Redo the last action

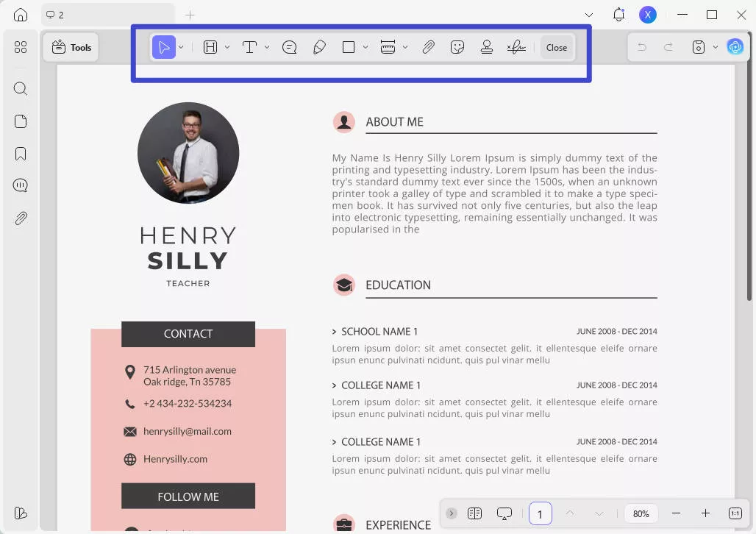(668, 47)
